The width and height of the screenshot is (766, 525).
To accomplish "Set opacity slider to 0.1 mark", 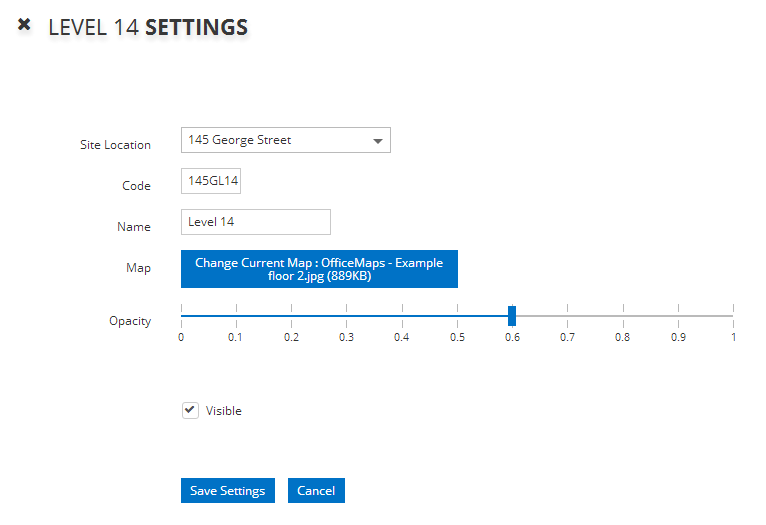I will 236,316.
